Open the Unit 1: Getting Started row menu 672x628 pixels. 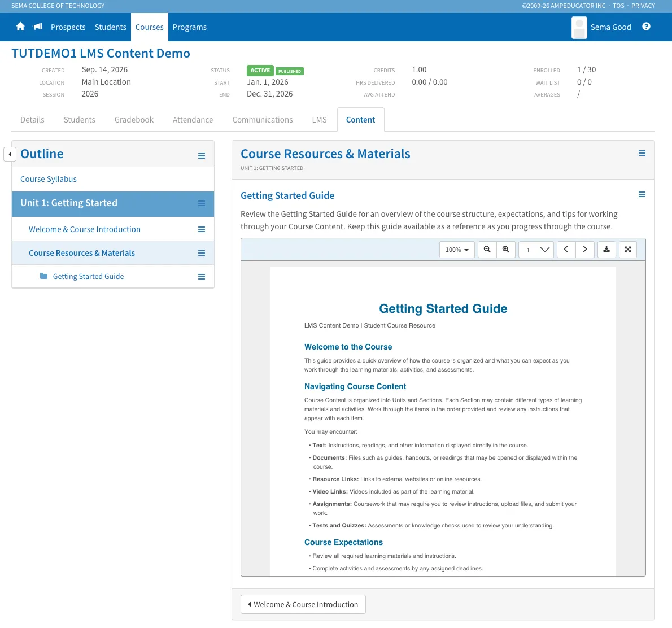point(202,203)
